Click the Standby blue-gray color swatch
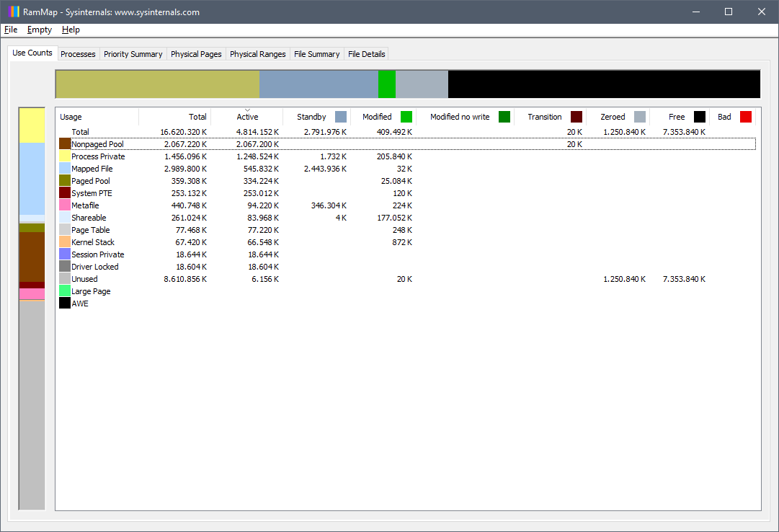Image resolution: width=779 pixels, height=532 pixels. point(341,117)
